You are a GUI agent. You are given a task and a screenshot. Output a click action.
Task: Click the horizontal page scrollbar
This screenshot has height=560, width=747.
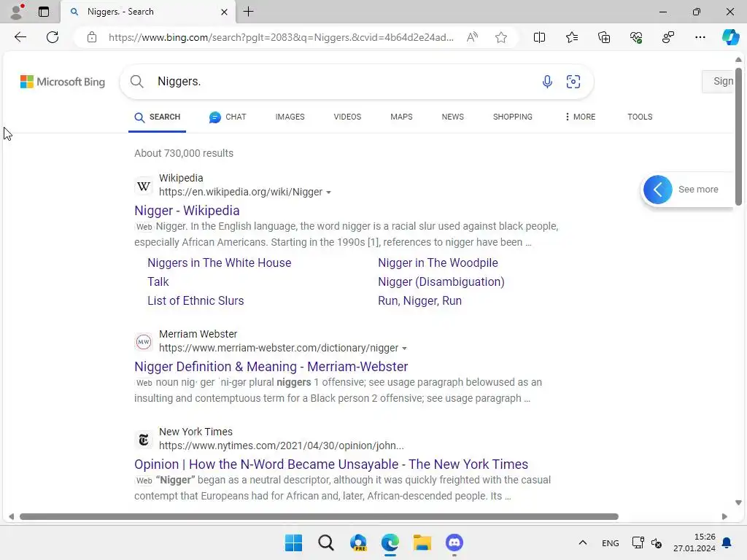tap(319, 517)
